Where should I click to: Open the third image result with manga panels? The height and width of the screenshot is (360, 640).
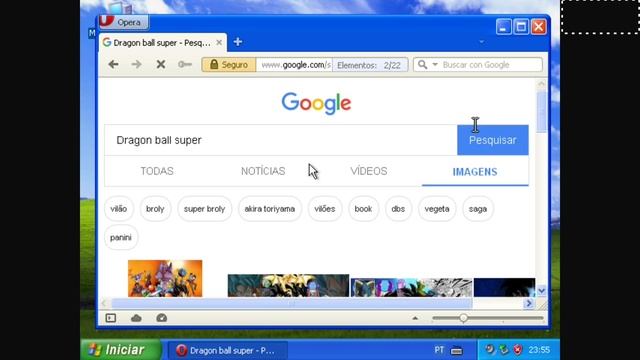click(x=411, y=287)
